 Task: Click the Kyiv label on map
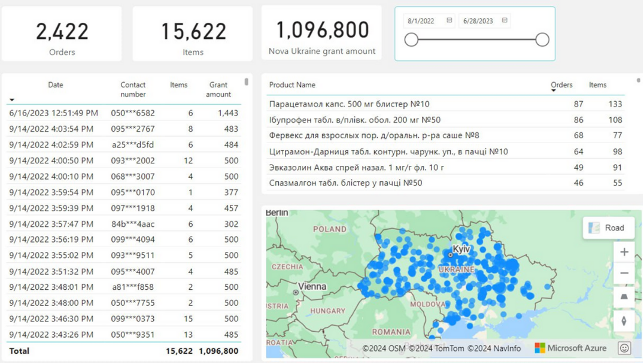461,249
